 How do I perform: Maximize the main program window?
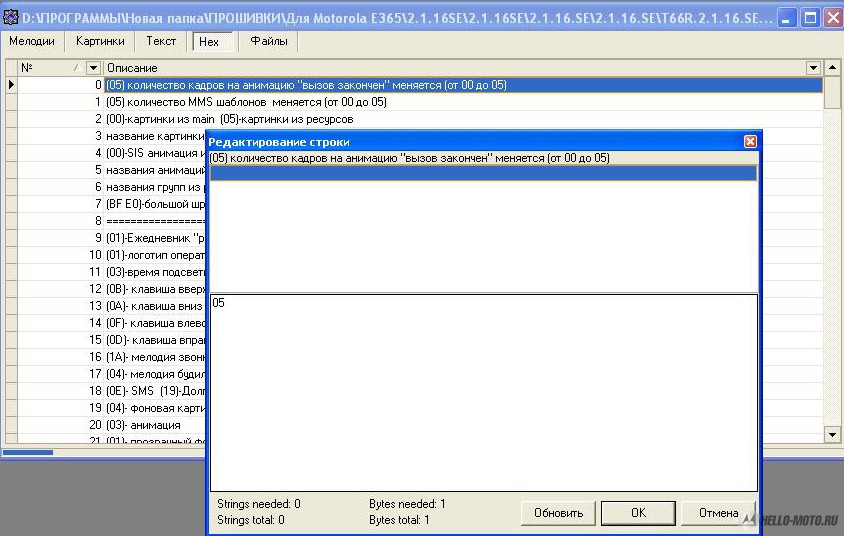tap(811, 17)
